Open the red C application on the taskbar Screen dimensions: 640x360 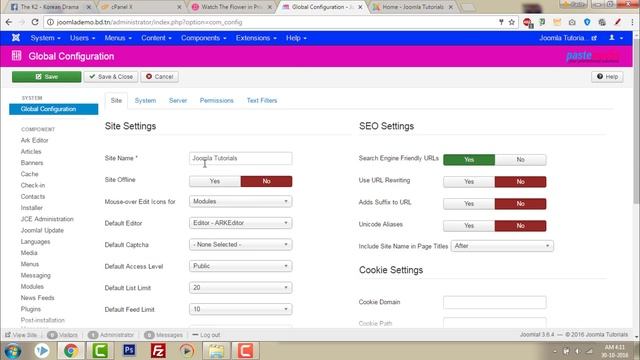coord(245,351)
